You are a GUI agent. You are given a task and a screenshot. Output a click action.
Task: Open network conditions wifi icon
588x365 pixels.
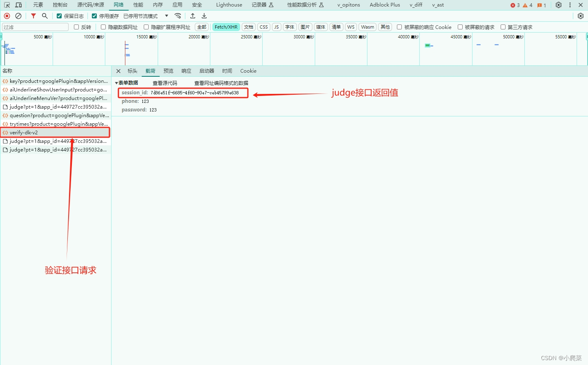[178, 16]
